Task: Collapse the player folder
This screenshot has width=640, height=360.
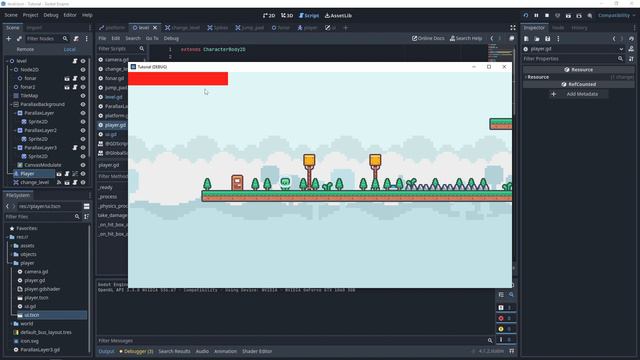Action: 11,263
